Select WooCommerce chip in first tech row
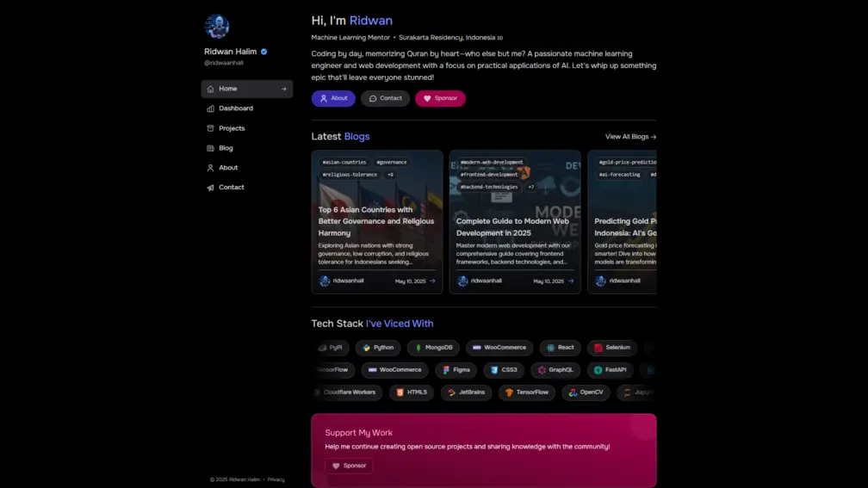The height and width of the screenshot is (488, 868). (x=499, y=348)
